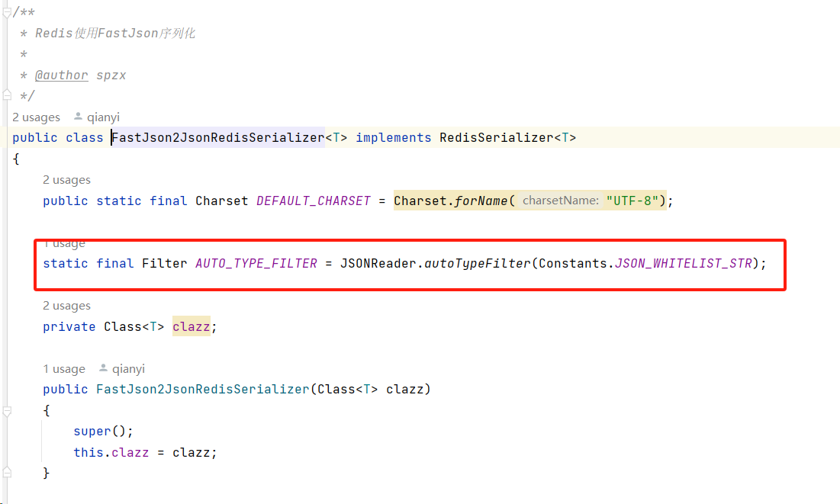Click the JSON_WHITELIST_STR constant

(684, 264)
